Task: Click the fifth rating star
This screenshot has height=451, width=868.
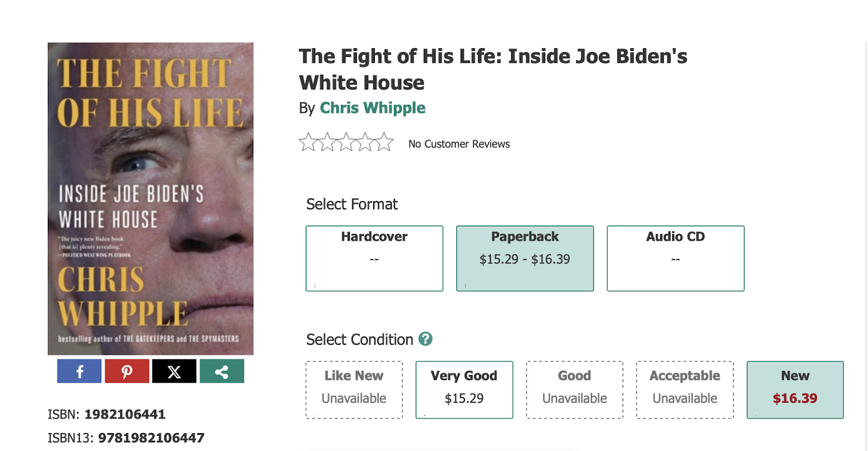Action: [384, 142]
